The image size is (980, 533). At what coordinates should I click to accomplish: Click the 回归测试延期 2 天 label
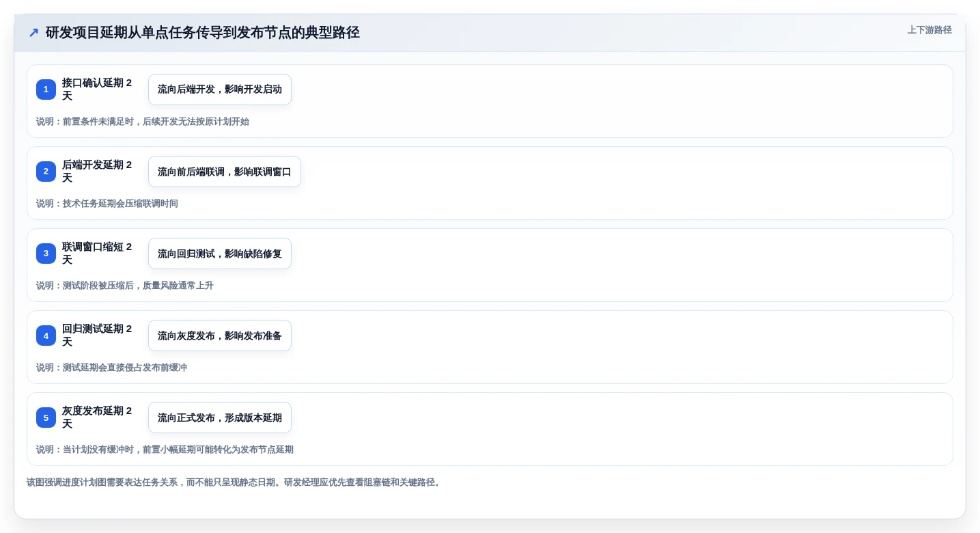pyautogui.click(x=98, y=336)
